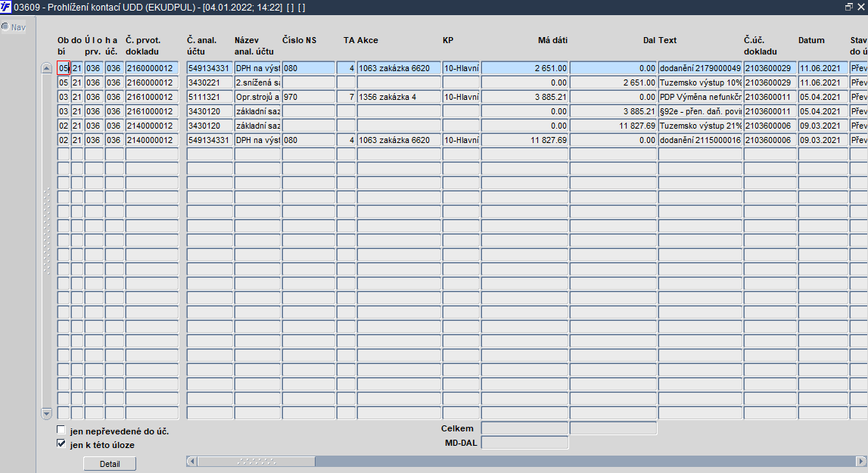Click the NS number 970 cell
Viewport: 868px width, 473px height.
pos(308,97)
